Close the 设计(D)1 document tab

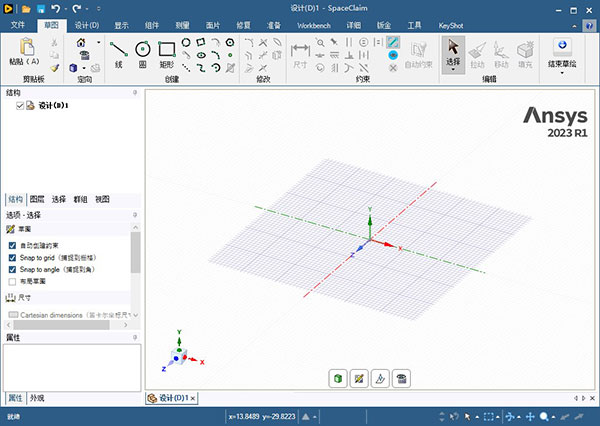[x=193, y=398]
